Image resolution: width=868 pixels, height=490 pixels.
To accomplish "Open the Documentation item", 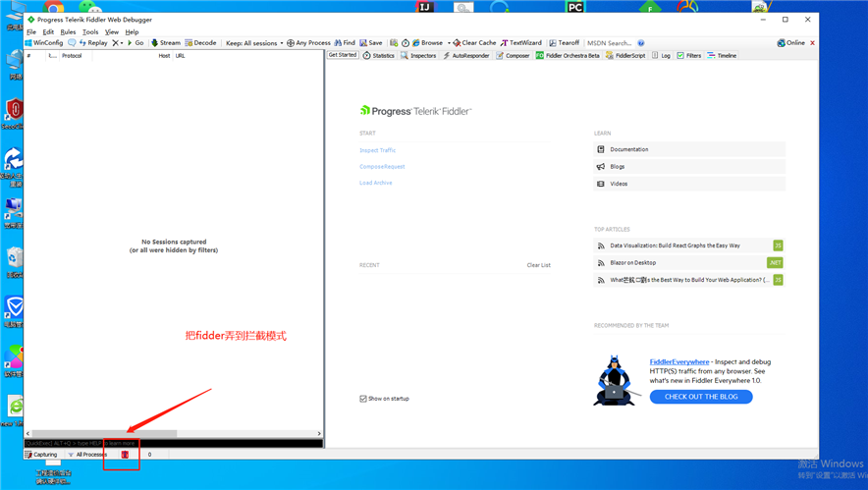I will click(x=689, y=149).
